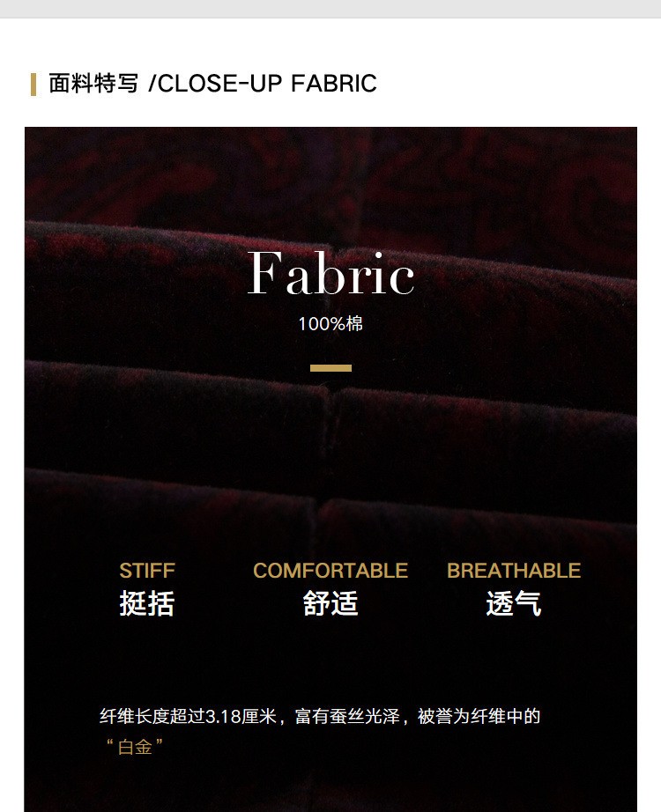Click the 舒适 feature text
Image resolution: width=661 pixels, height=812 pixels.
coord(330,603)
